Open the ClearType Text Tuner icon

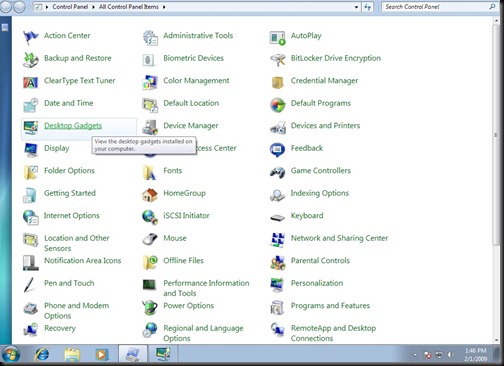click(x=31, y=82)
